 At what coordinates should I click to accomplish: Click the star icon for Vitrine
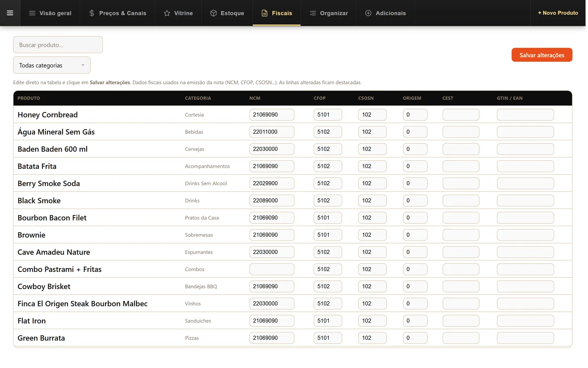pos(167,13)
